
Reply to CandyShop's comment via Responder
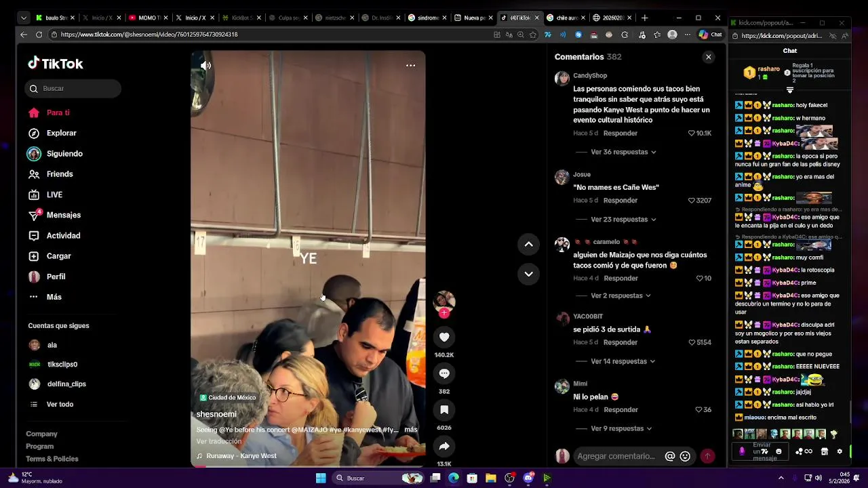point(620,134)
